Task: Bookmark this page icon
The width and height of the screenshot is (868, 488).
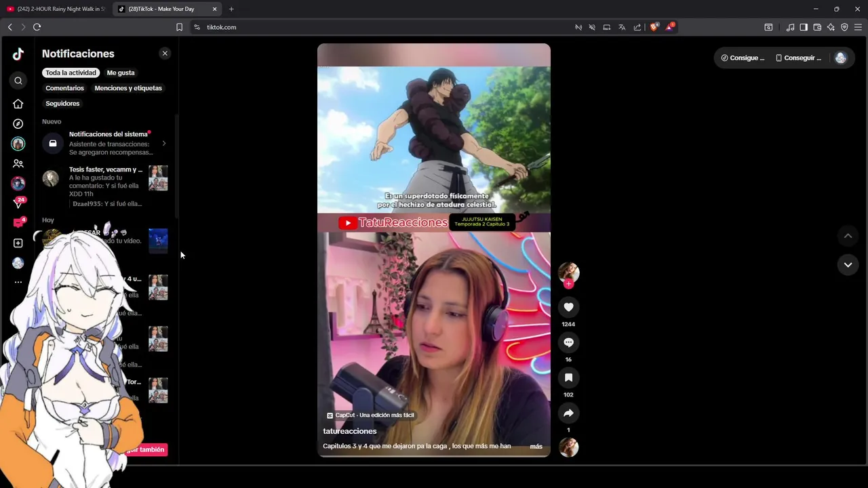Action: tap(179, 27)
